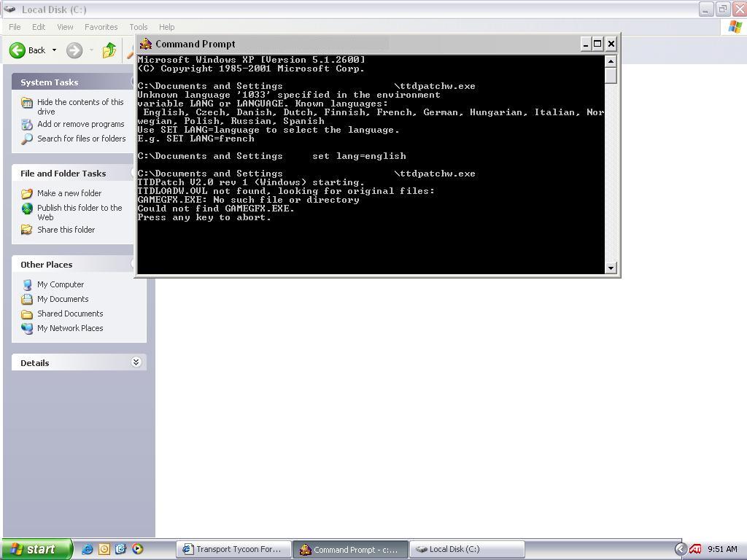Open the File menu in Explorer
747x560 pixels.
click(15, 27)
